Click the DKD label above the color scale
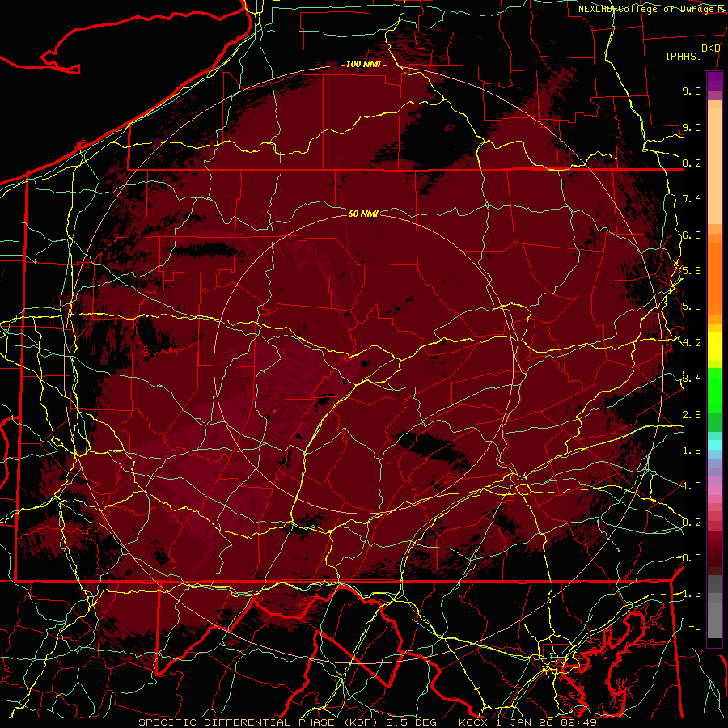Screen dimensions: 728x728 [710, 49]
